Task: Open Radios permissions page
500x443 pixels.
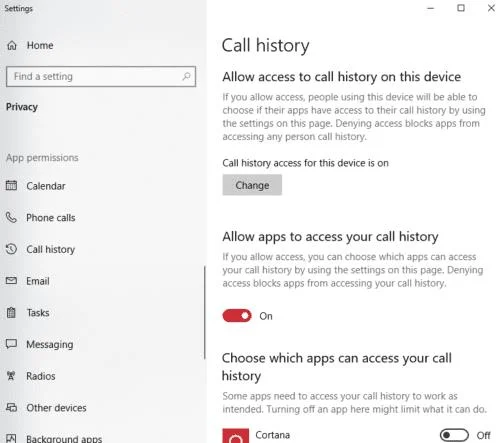Action: pos(41,376)
